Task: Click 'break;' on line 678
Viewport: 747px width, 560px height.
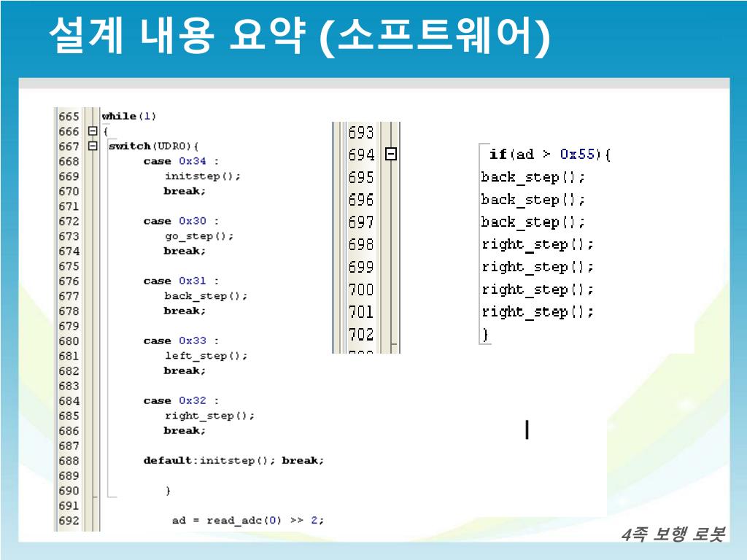Action: coord(185,311)
